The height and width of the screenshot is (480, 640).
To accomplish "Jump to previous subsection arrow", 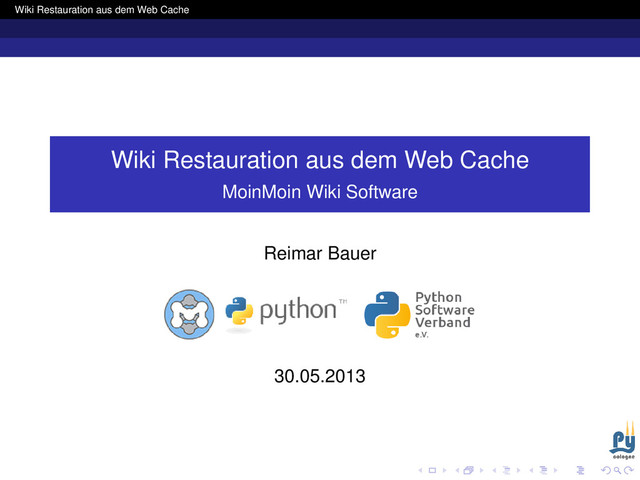I will (494, 470).
